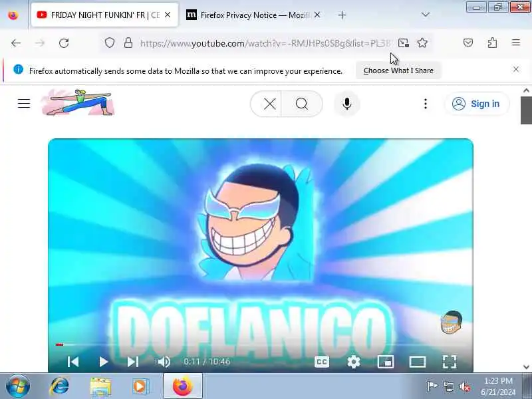The height and width of the screenshot is (399, 532).
Task: Switch to theater mode
Action: tap(418, 362)
